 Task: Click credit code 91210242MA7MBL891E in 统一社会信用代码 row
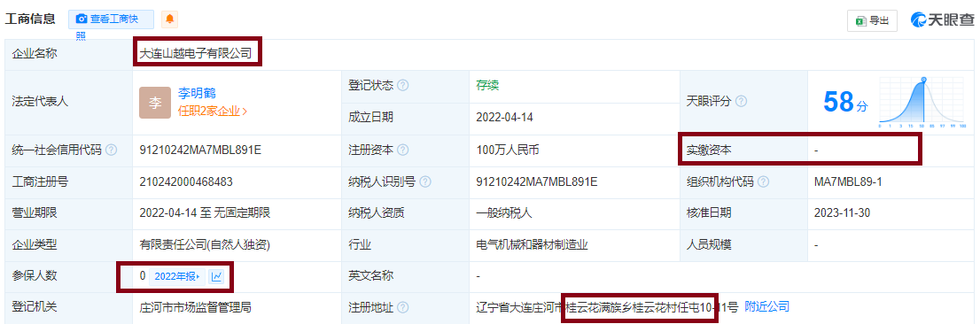coord(200,150)
